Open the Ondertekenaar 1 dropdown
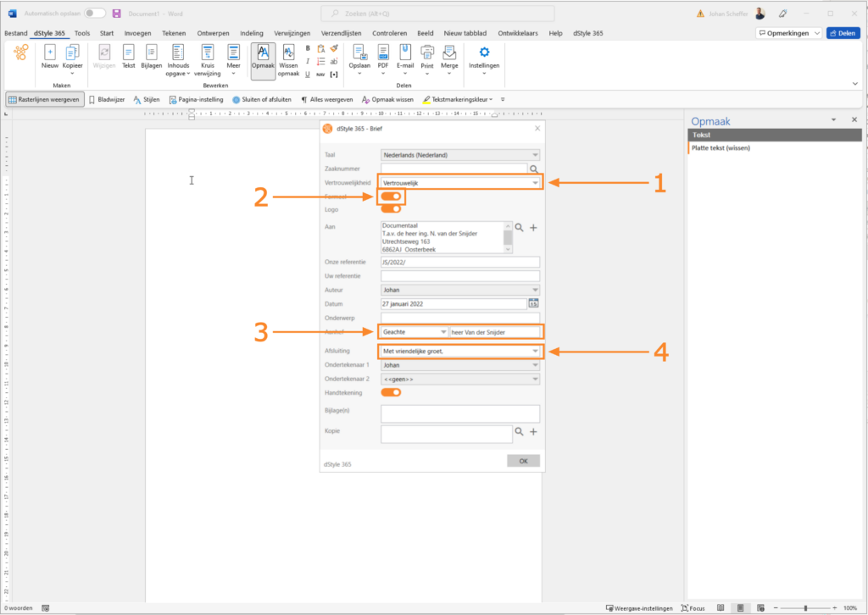This screenshot has height=615, width=868. (x=460, y=365)
